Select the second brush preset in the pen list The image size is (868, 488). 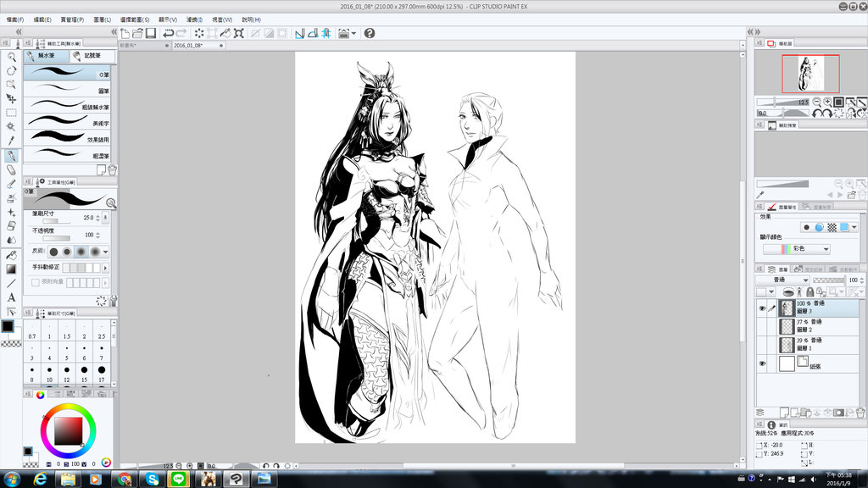pyautogui.click(x=67, y=89)
